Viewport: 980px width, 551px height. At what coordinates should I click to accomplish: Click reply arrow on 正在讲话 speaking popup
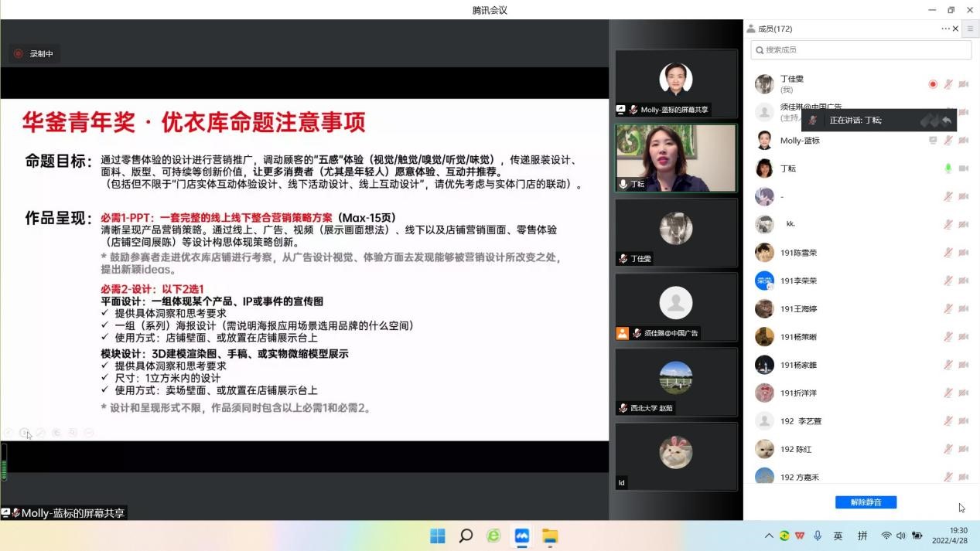946,121
